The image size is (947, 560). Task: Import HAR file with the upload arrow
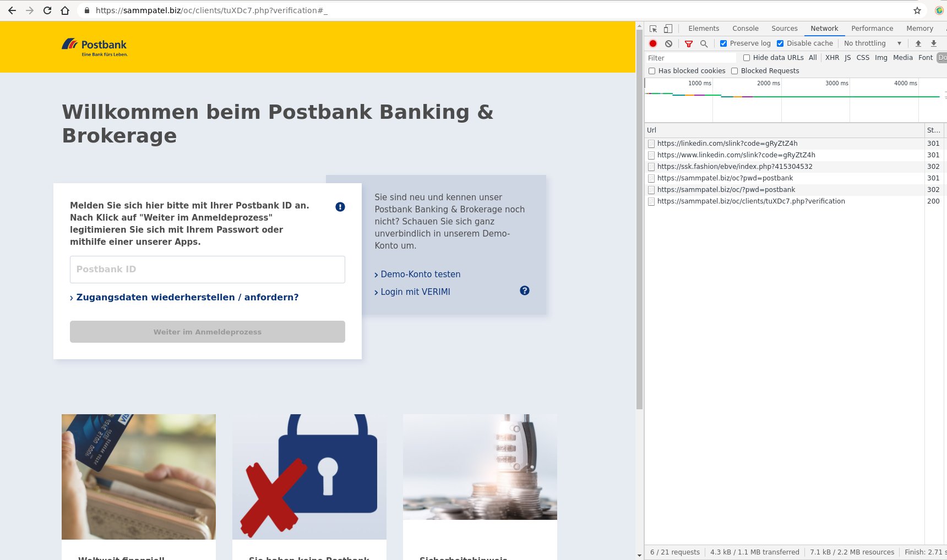tap(918, 43)
